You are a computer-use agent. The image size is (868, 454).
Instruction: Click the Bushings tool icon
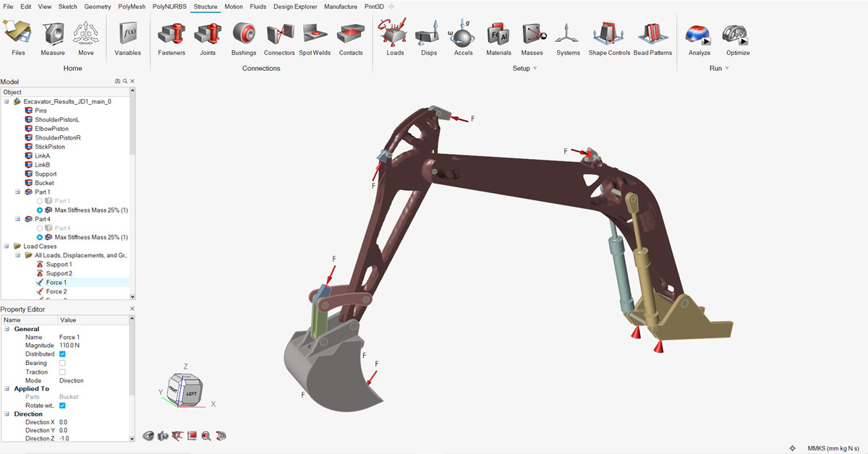[x=244, y=35]
